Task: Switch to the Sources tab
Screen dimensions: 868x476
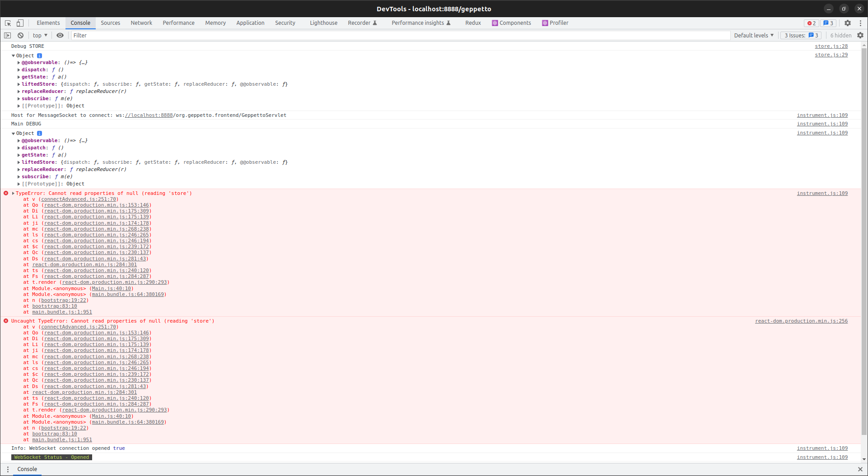Action: tap(110, 23)
